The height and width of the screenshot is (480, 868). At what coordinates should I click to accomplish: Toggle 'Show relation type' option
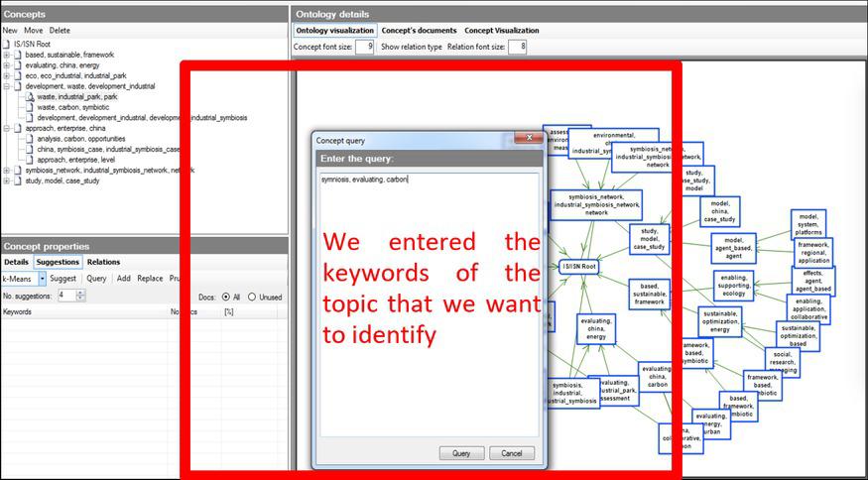pos(411,47)
